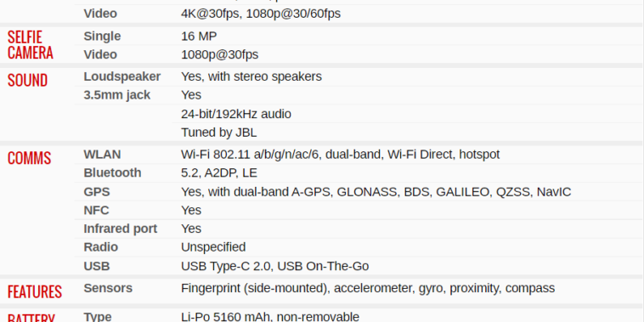The width and height of the screenshot is (644, 322).
Task: Open the WLAN glossary link
Action: (102, 155)
